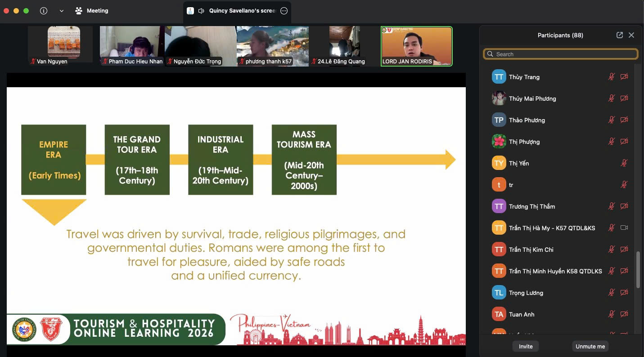This screenshot has height=357, width=644.
Task: Close the Participants panel
Action: pos(631,35)
